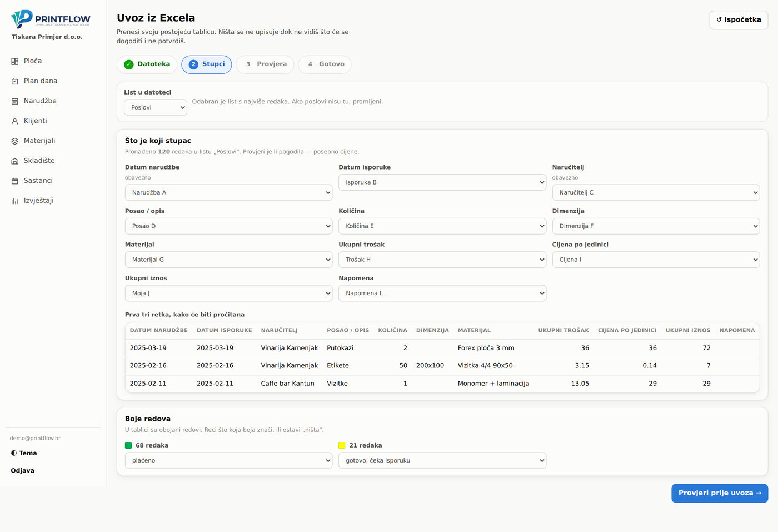Select the Provjera step tab

tap(266, 64)
